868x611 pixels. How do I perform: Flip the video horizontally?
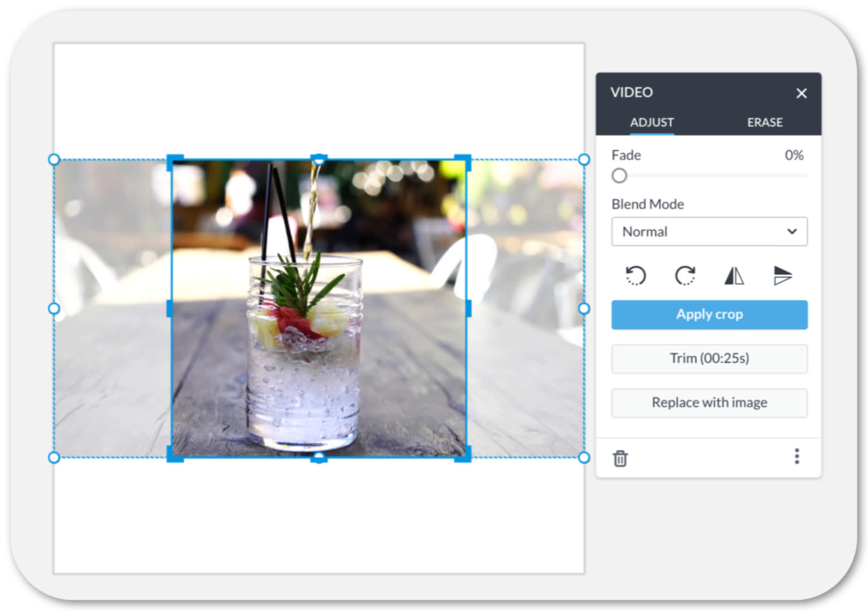pos(734,276)
